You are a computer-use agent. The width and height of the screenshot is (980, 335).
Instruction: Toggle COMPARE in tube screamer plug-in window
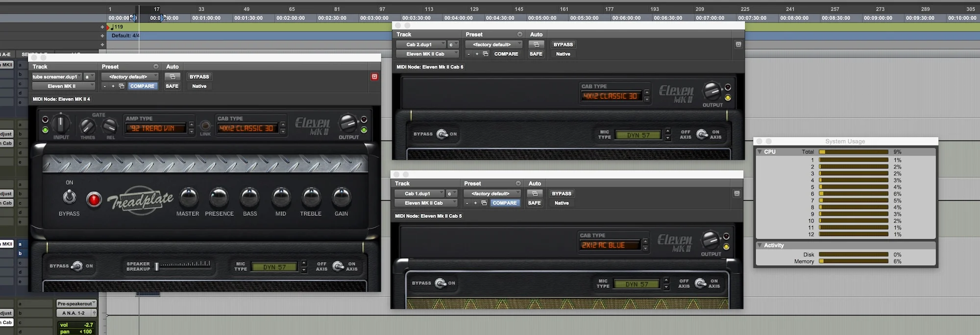click(143, 86)
